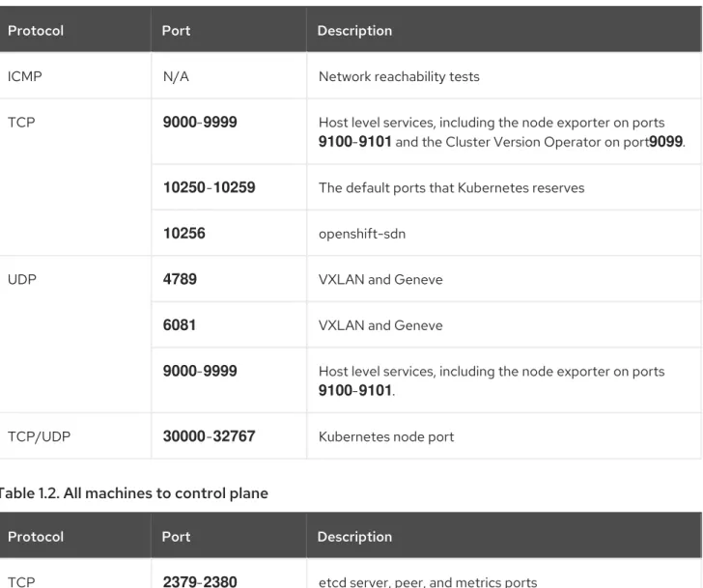The width and height of the screenshot is (703, 588).
Task: Click Table 1.2 All machines caption
Action: (x=133, y=493)
